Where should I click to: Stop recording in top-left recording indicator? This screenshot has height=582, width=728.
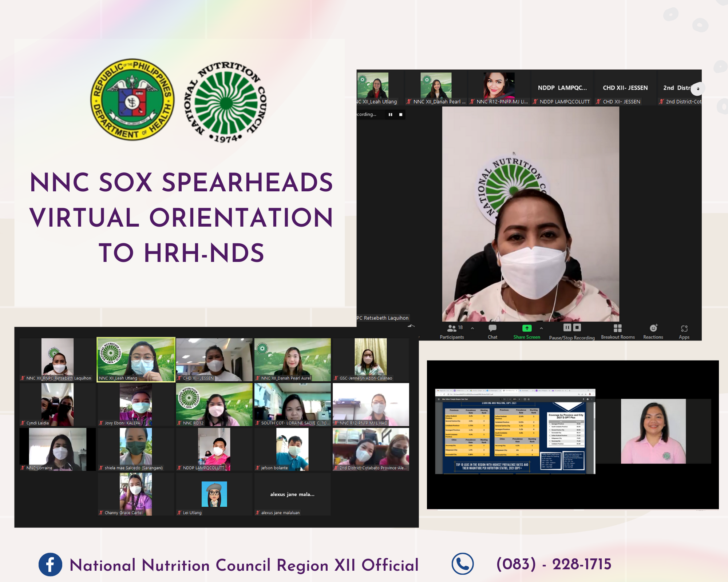click(401, 115)
